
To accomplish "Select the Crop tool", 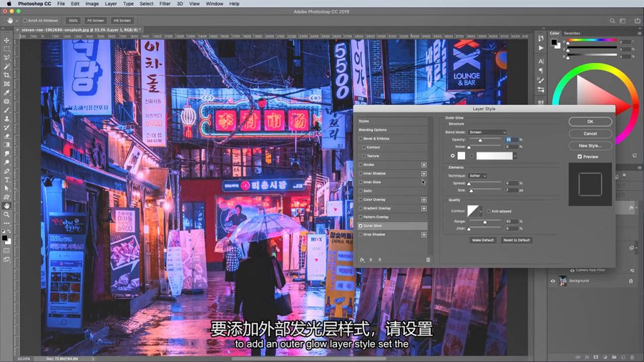I will click(7, 75).
